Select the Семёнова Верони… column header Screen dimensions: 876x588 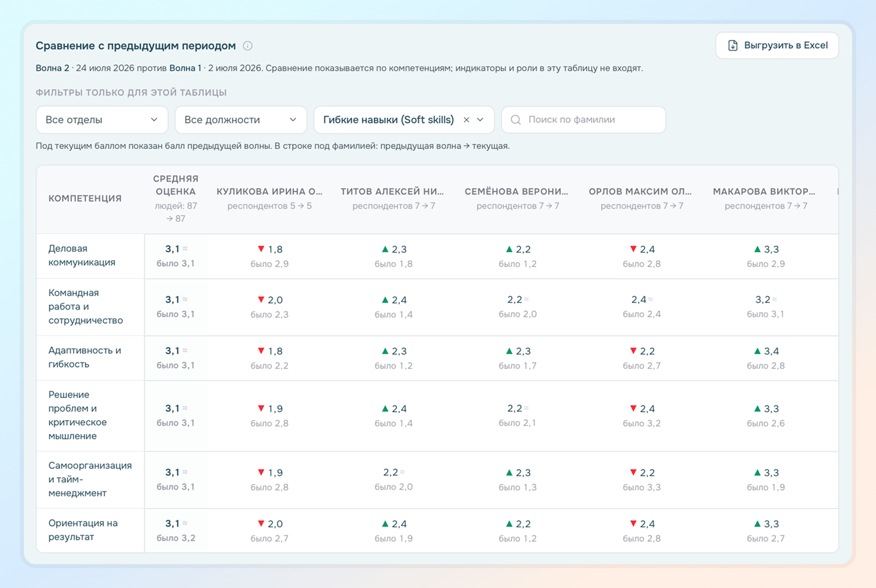(x=516, y=192)
